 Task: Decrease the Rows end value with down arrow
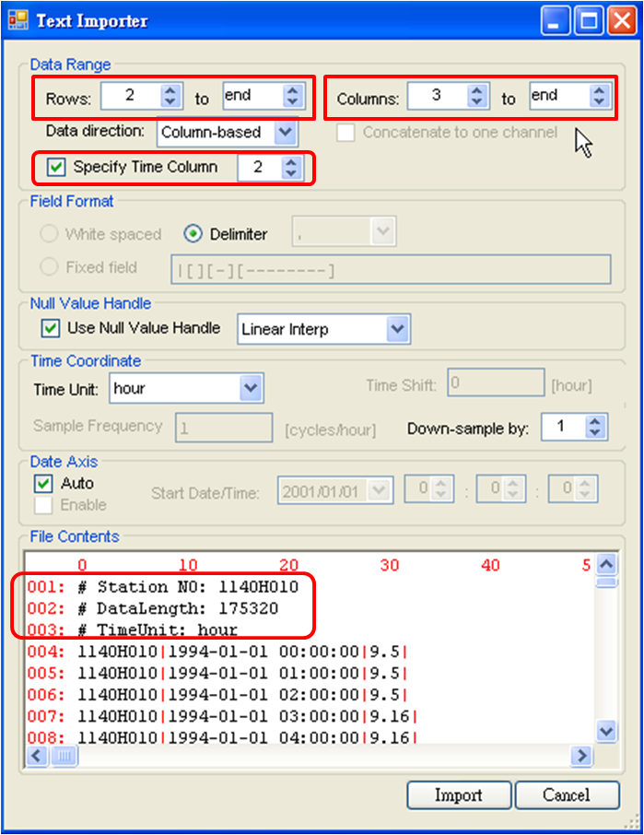(292, 101)
